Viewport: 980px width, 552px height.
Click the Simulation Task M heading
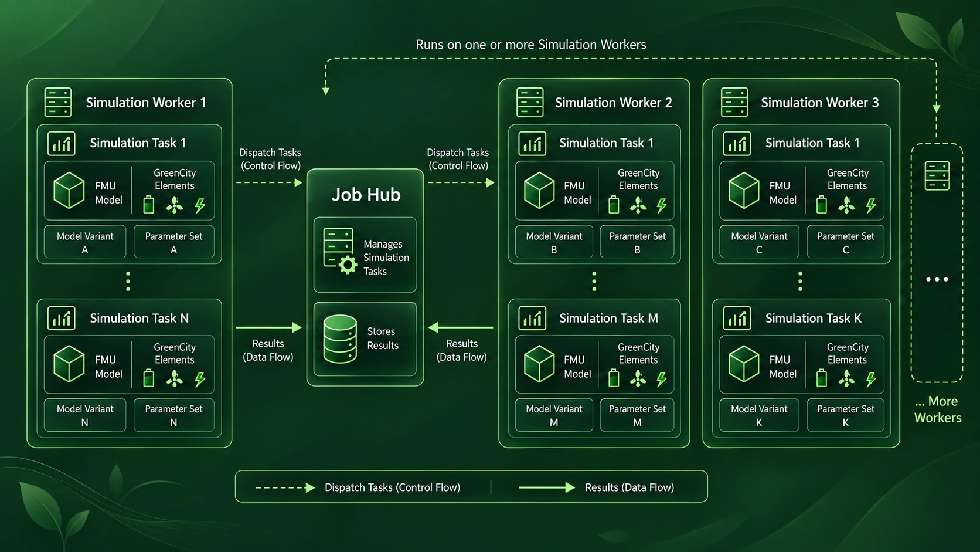pyautogui.click(x=608, y=318)
